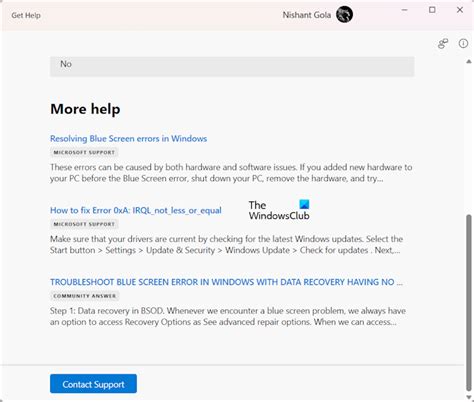Click the Community Answer tag
This screenshot has height=402, width=474.
(85, 296)
